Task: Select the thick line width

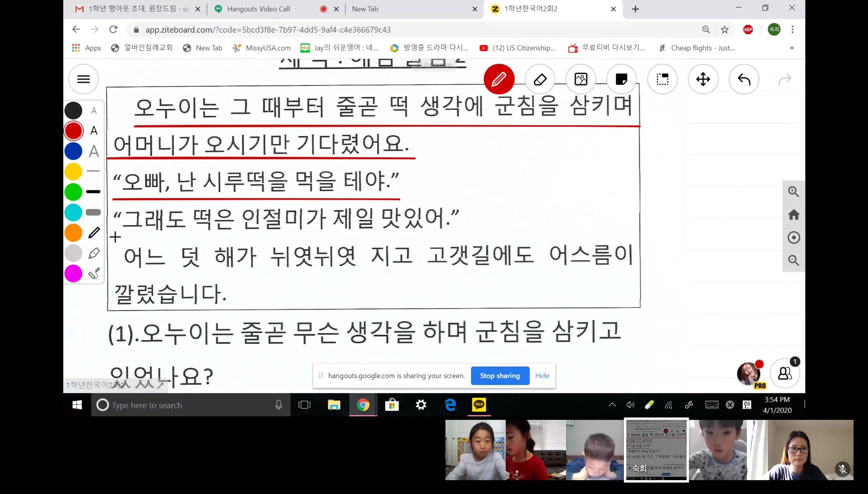Action: click(93, 212)
